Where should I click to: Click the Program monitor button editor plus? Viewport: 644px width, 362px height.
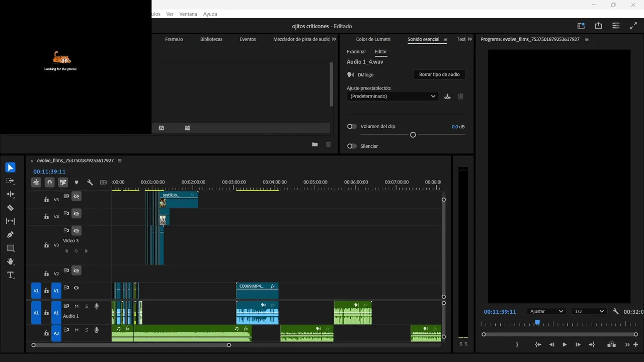[636, 344]
